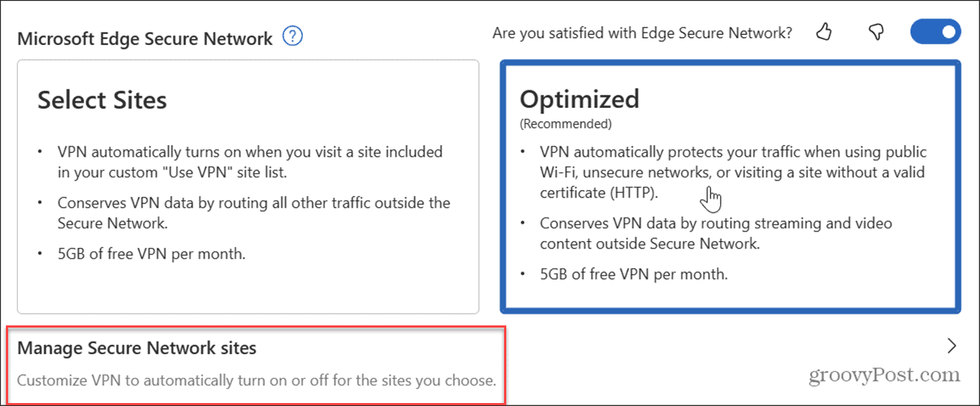The image size is (980, 406).
Task: Click '5GB of free VPN' bullet in Select Sites card
Action: 152,254
